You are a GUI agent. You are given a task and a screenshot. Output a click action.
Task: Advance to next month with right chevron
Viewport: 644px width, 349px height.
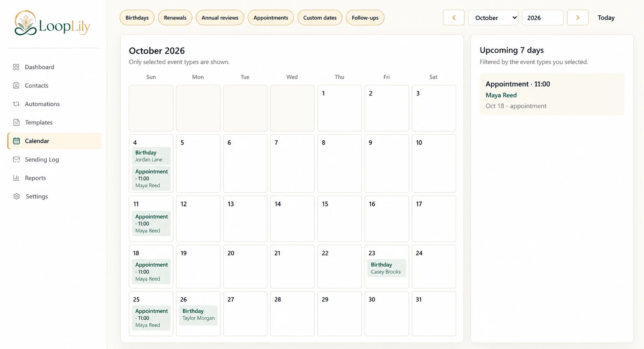578,18
